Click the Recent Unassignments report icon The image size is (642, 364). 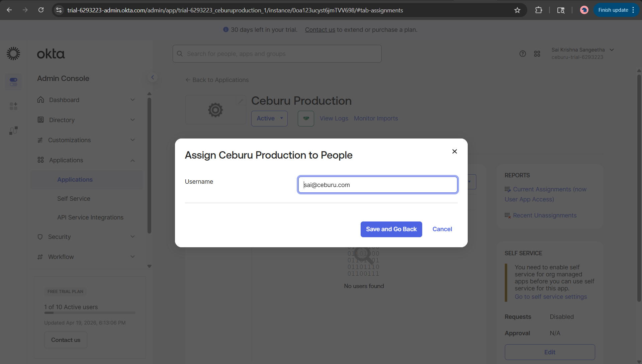(508, 215)
